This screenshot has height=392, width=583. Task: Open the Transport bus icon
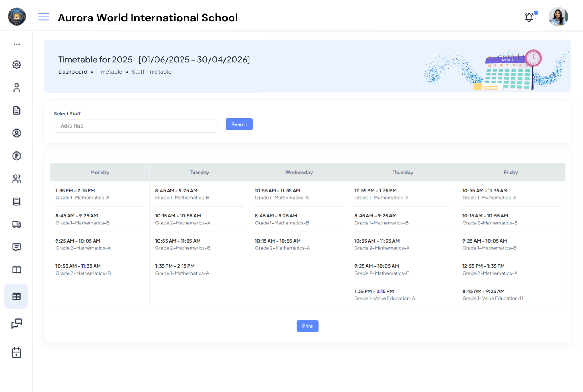[x=16, y=224]
